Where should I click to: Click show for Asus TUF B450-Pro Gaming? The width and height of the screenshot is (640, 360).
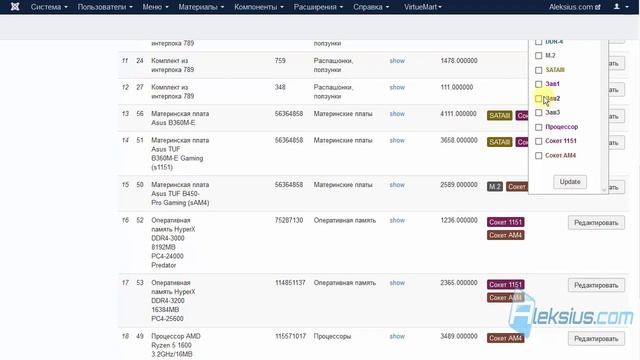pos(397,185)
